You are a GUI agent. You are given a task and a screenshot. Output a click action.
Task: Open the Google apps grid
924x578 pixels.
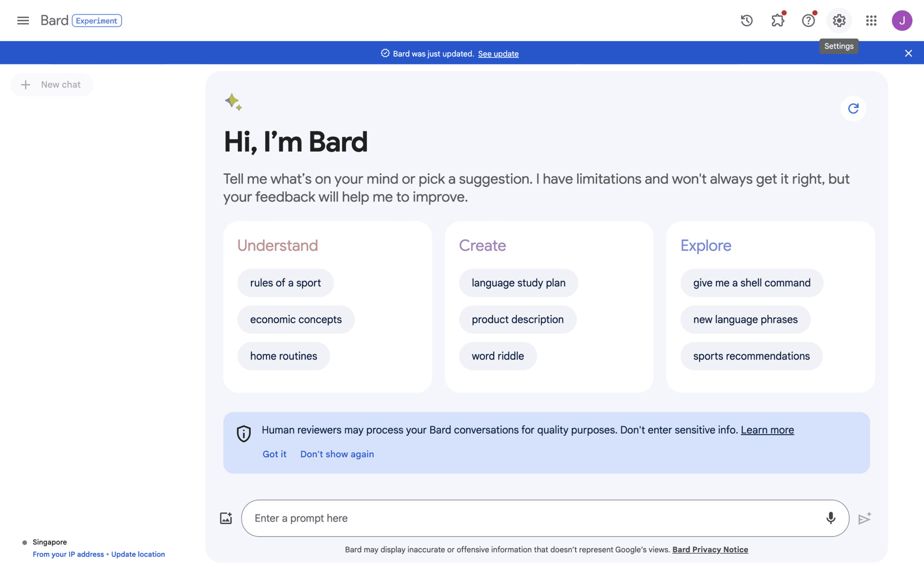click(x=871, y=21)
